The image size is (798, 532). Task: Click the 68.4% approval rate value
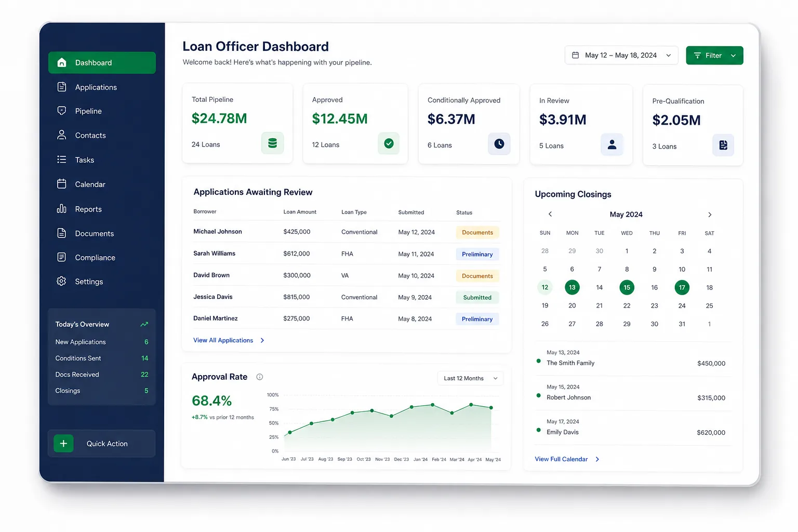(x=211, y=401)
